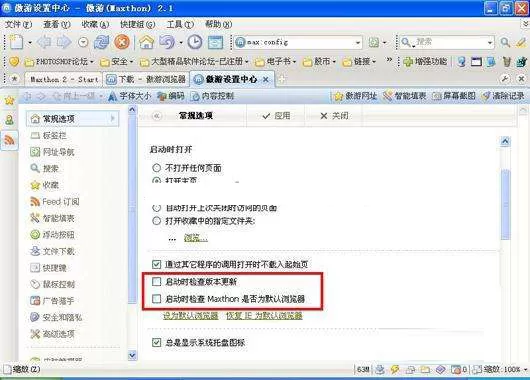
Task: Click the 增强功能 plugin button
Action: (x=425, y=62)
